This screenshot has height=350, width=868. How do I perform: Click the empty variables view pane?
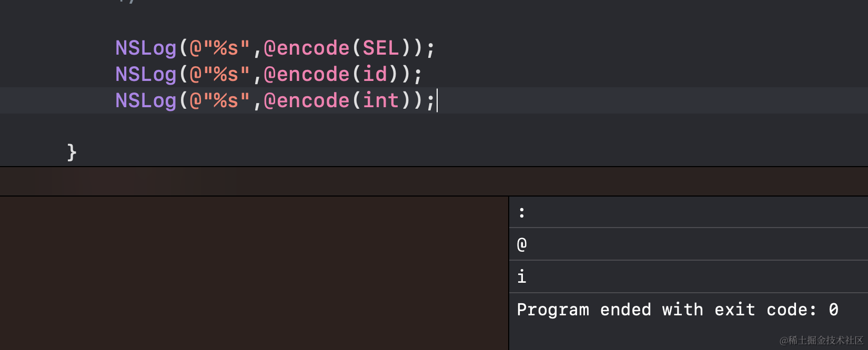coord(253,273)
